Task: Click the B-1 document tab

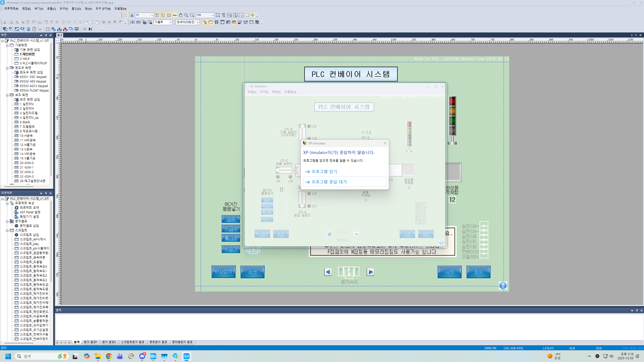Action: [60, 35]
